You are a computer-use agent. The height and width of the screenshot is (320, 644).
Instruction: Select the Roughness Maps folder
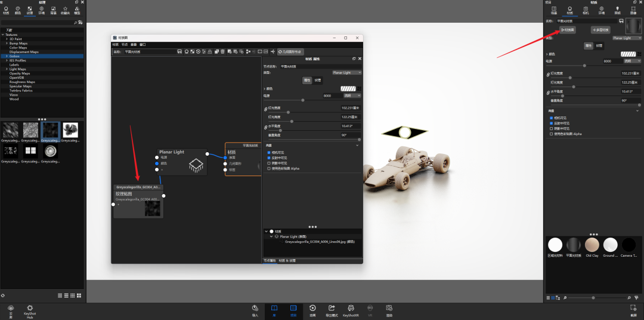[x=22, y=82]
